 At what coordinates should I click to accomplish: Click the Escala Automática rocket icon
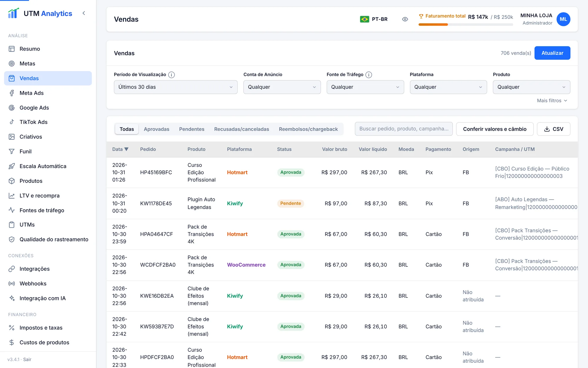12,166
